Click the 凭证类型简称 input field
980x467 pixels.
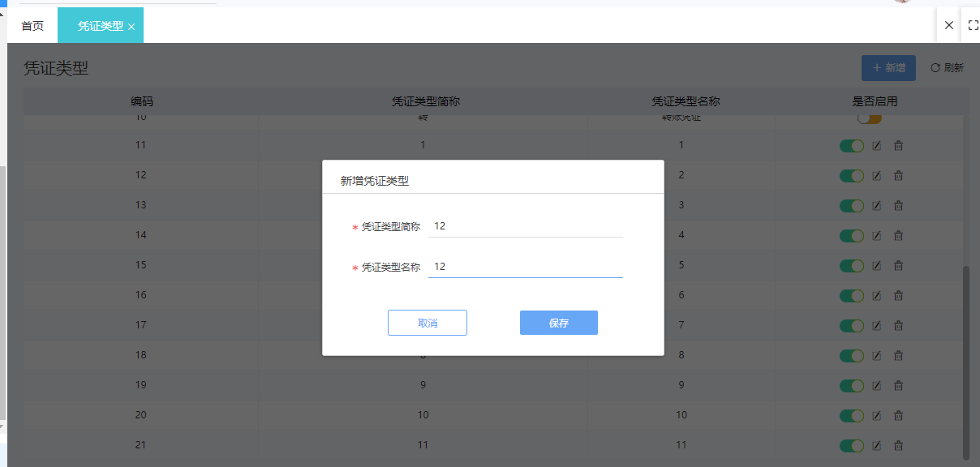(x=525, y=226)
